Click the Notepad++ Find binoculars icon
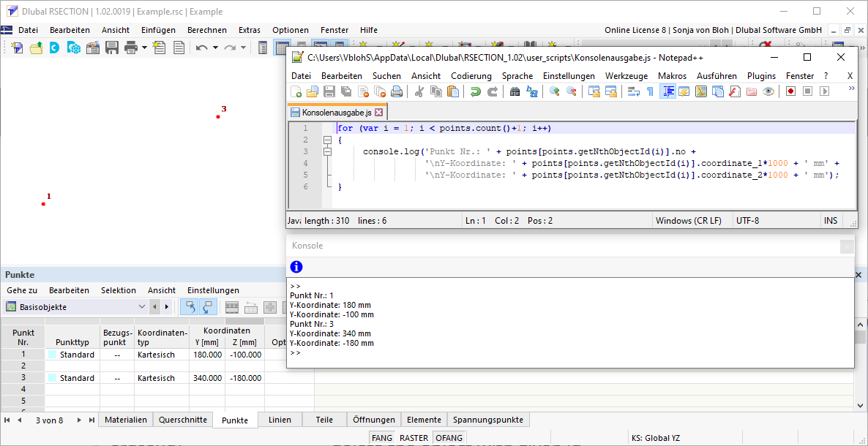Viewport: 868px width, 446px height. point(515,92)
